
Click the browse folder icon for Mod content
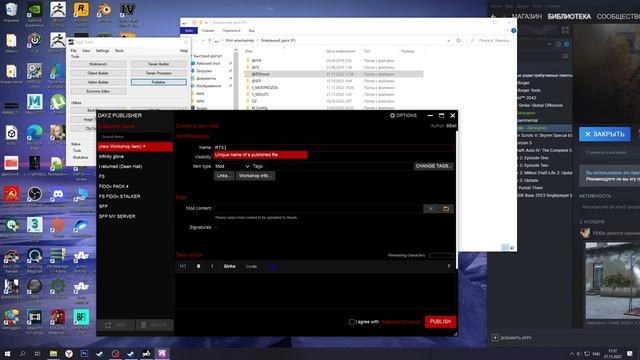coord(446,209)
